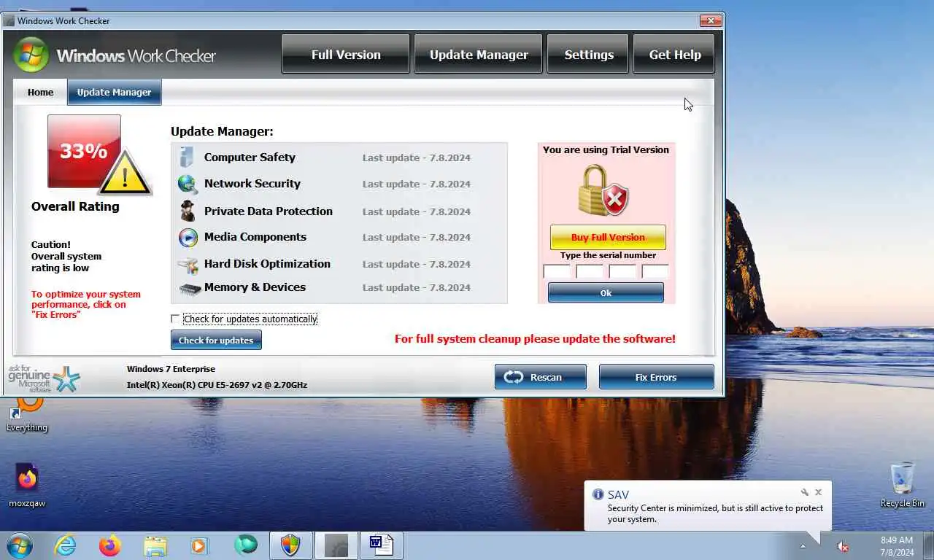
Task: Click the Network Security globe icon
Action: point(188,184)
